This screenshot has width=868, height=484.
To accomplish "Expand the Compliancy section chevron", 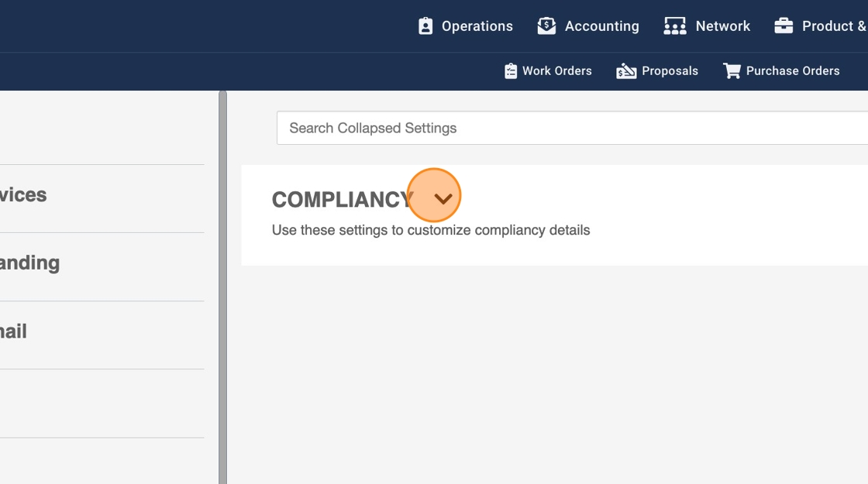I will tap(443, 199).
